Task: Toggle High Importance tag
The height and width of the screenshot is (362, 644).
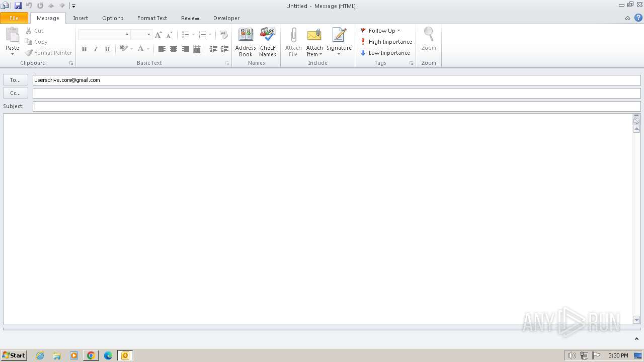Action: coord(386,42)
